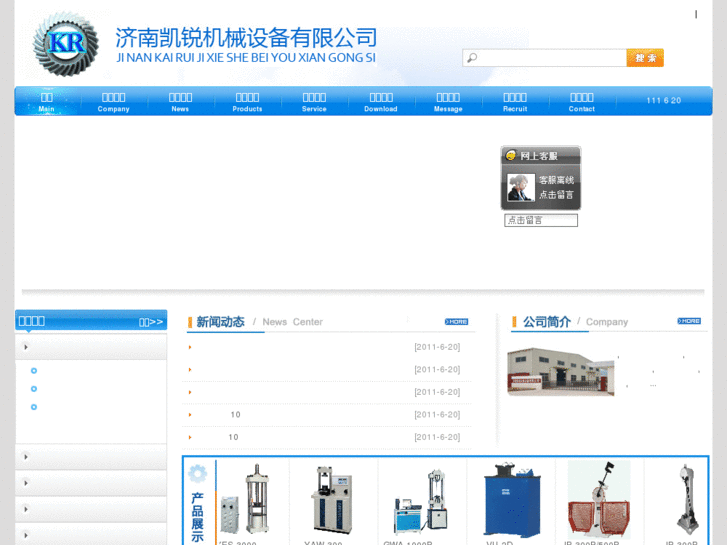This screenshot has height=545, width=727.
Task: Click the gear icon above 产品展示
Action: click(198, 474)
